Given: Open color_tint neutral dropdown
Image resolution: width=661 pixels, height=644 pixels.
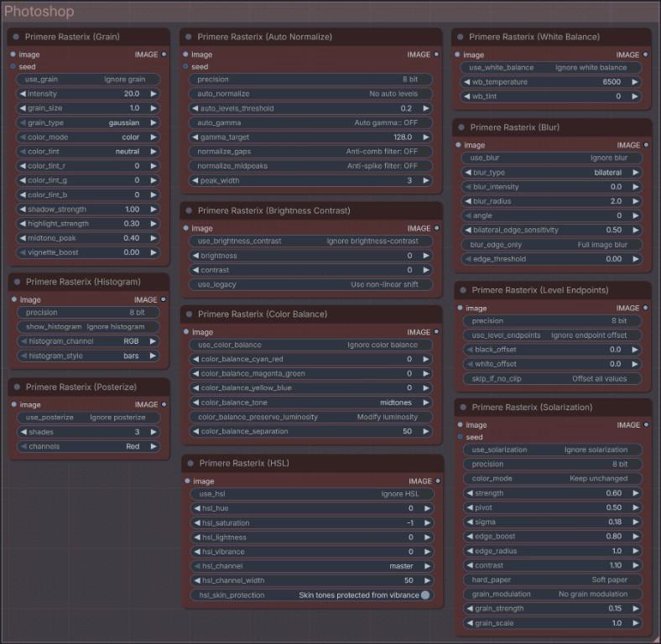Looking at the screenshot, I should pyautogui.click(x=88, y=151).
